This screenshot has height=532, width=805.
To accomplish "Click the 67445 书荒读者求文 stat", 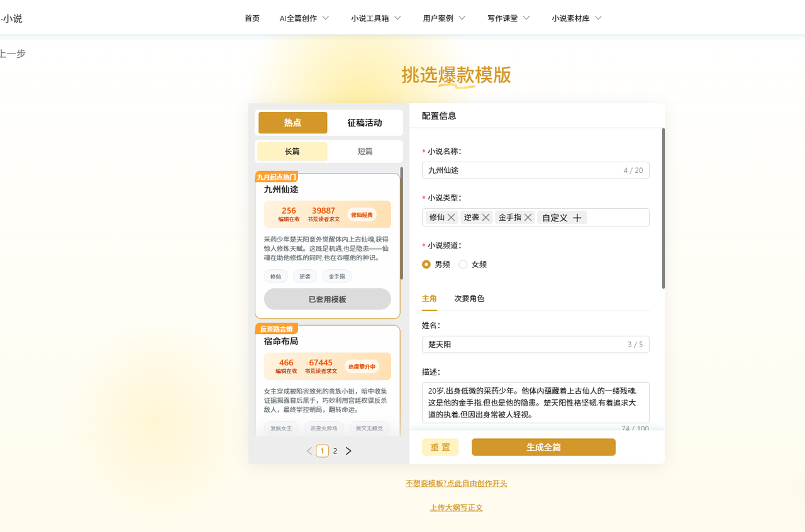I will [321, 367].
